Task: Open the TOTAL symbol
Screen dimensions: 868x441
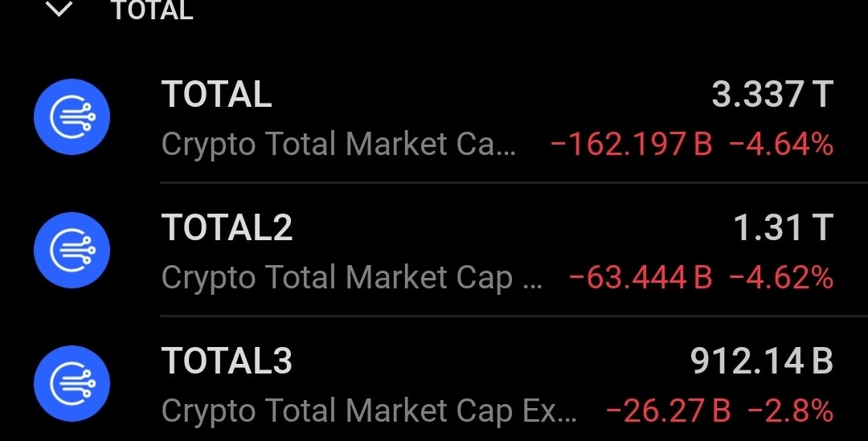Action: 217,95
